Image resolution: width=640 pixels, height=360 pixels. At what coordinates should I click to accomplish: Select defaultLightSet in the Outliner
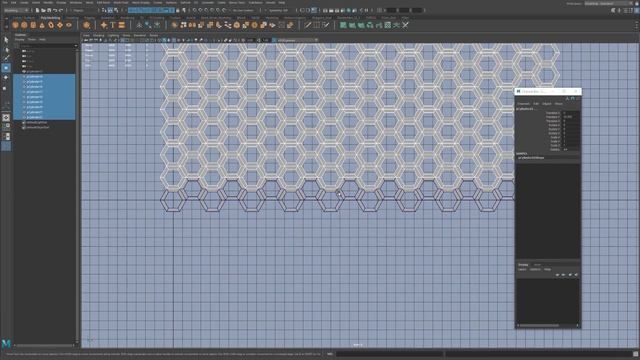coord(37,122)
